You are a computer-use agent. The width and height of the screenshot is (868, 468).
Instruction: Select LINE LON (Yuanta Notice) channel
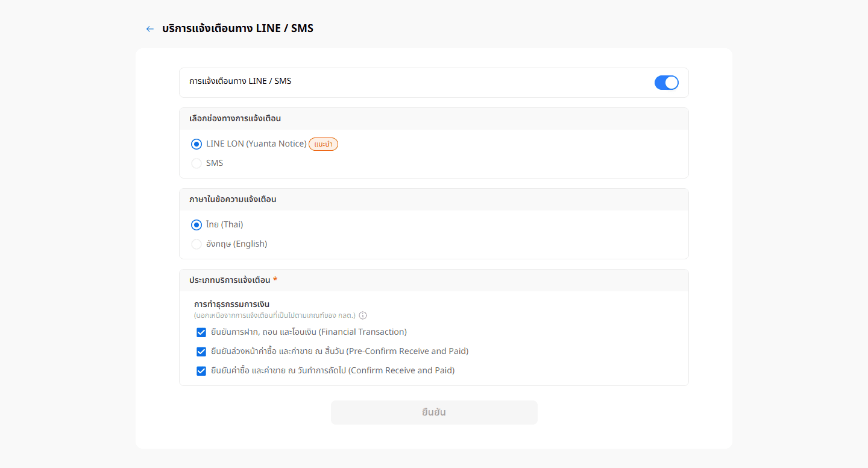197,144
